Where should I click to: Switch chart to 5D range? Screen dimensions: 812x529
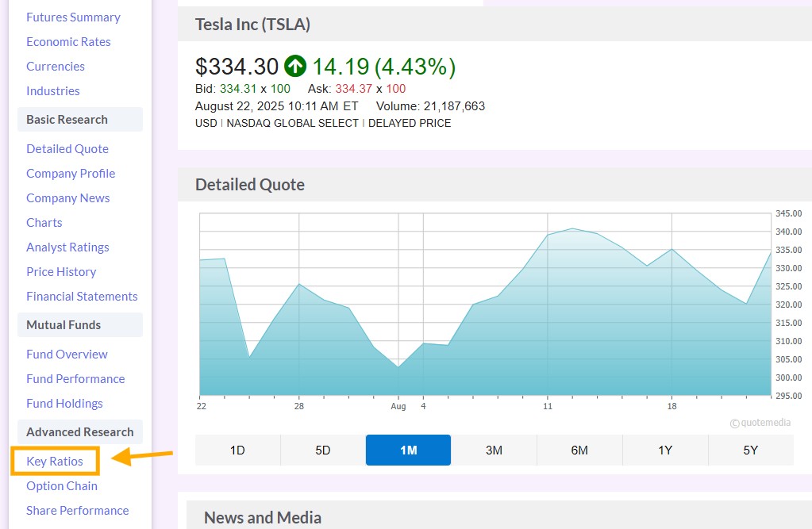point(323,450)
